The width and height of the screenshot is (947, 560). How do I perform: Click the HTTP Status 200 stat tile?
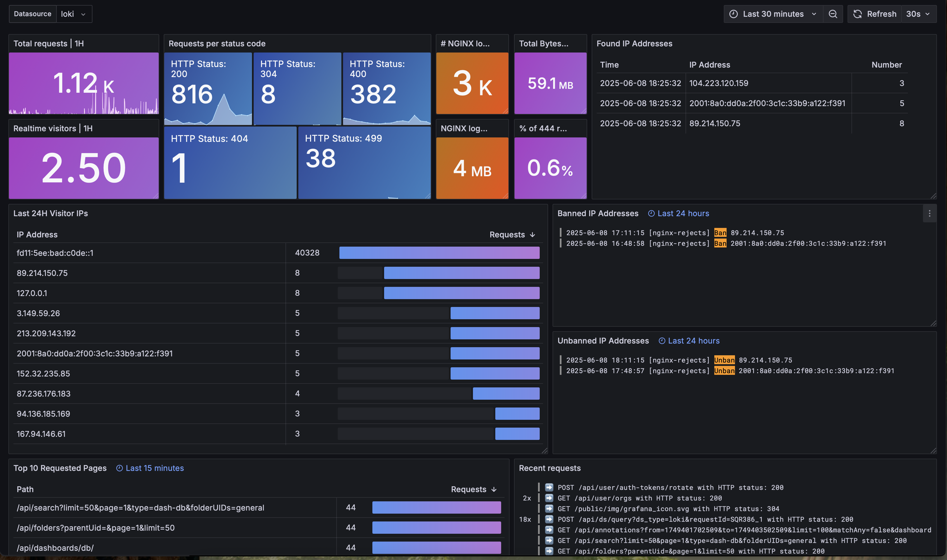point(208,89)
